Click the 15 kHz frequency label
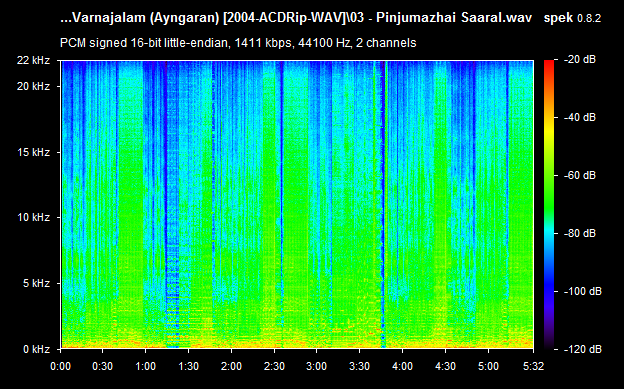The width and height of the screenshot is (624, 389). (33, 152)
